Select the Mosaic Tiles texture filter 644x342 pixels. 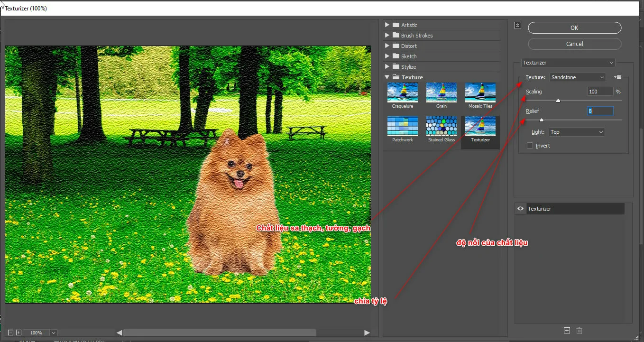coord(480,93)
